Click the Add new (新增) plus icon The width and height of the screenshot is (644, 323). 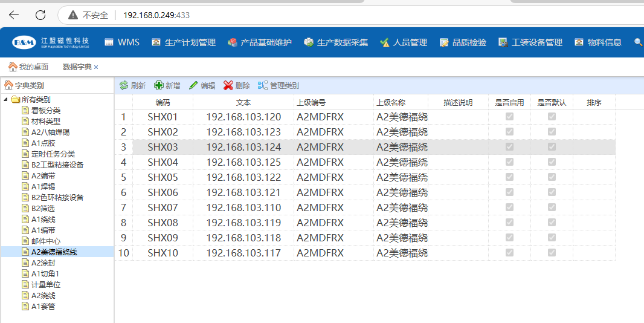159,86
